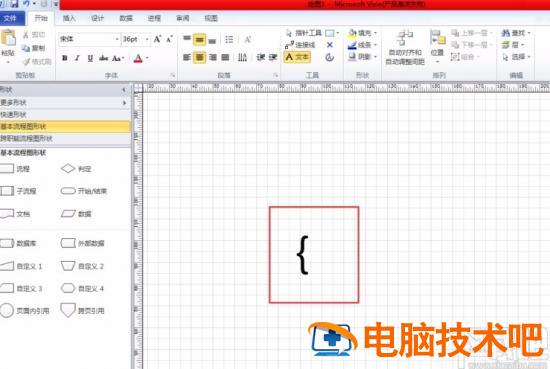Image resolution: width=550 pixels, height=369 pixels.
Task: Click the Rotate Text icon
Action: [x=242, y=57]
